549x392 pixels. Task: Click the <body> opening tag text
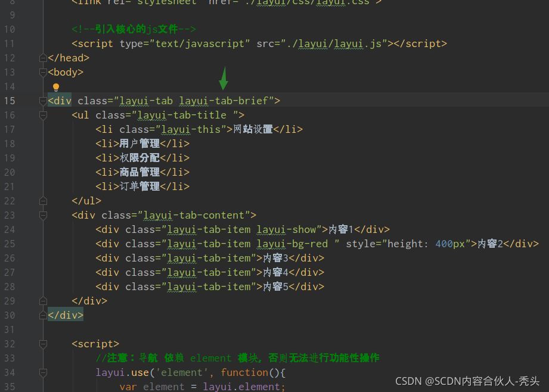(x=66, y=72)
